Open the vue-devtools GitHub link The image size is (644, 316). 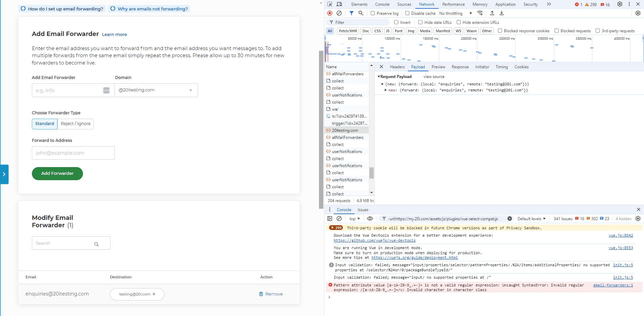[x=375, y=240]
